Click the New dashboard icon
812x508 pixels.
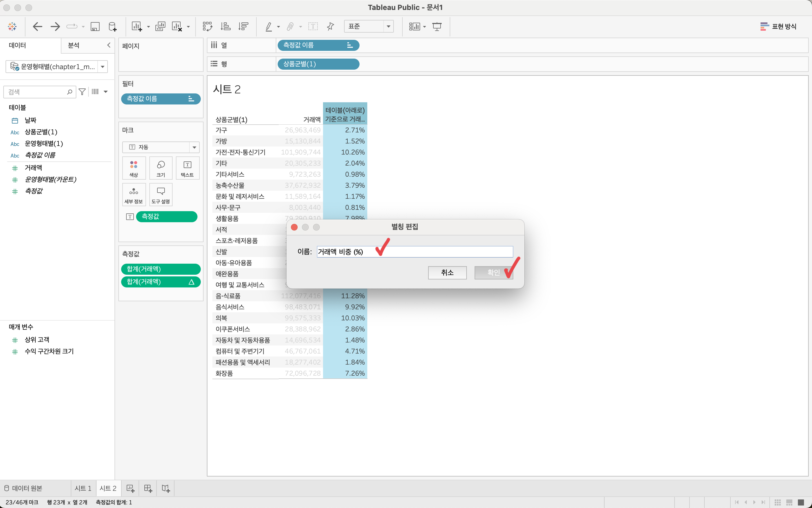(x=148, y=488)
